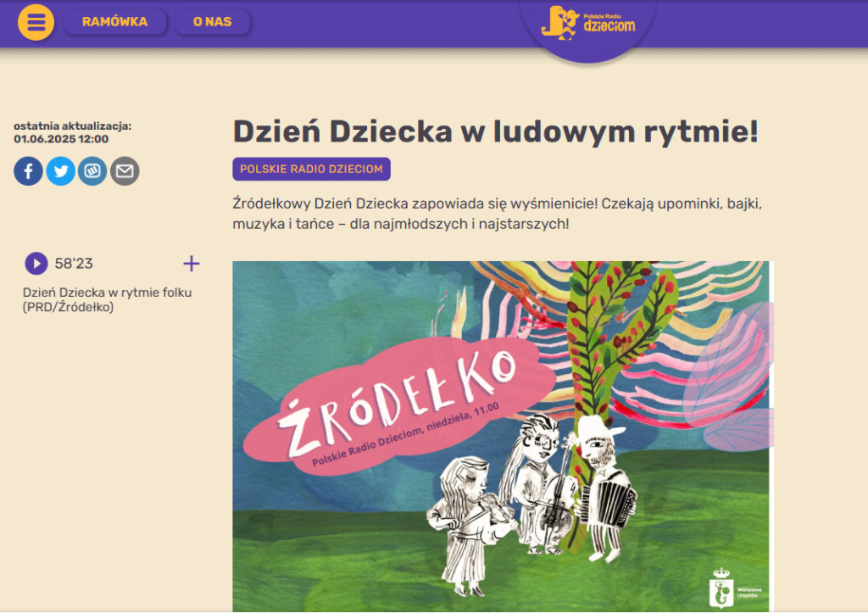
Task: Share via Wykop icon
Action: [x=92, y=171]
